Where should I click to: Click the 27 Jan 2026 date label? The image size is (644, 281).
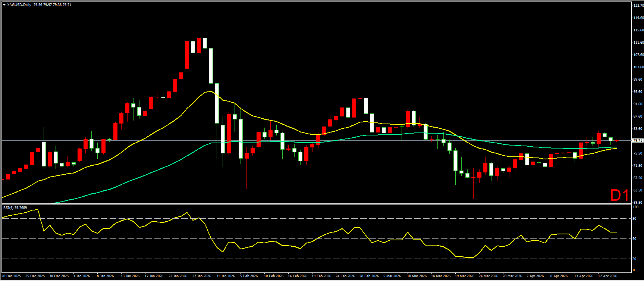[x=202, y=276]
